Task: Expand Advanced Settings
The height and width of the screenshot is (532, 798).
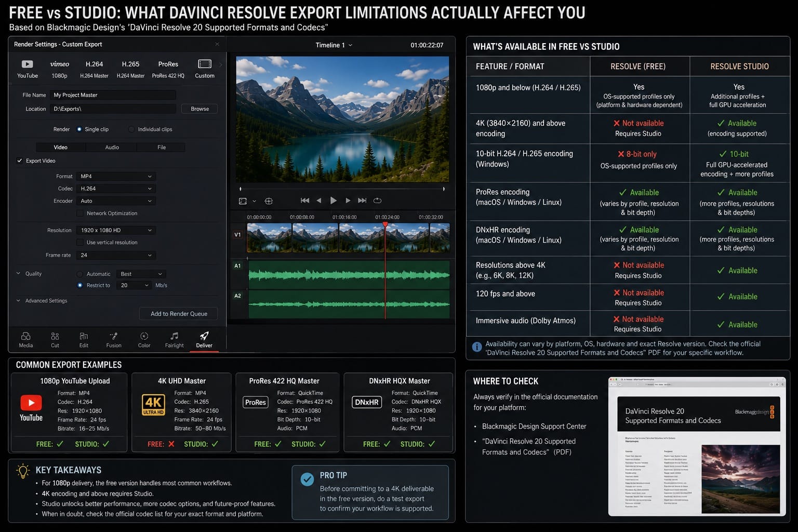Action: click(19, 301)
